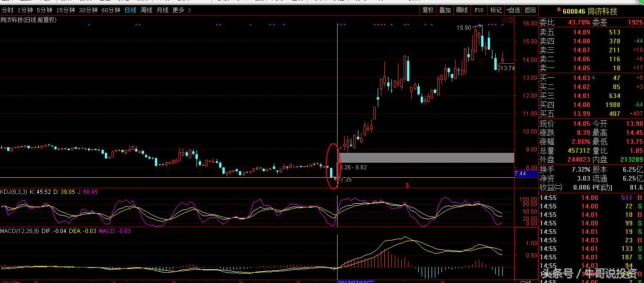
Task: Switch to the 周线 weekly chart
Action: point(147,10)
